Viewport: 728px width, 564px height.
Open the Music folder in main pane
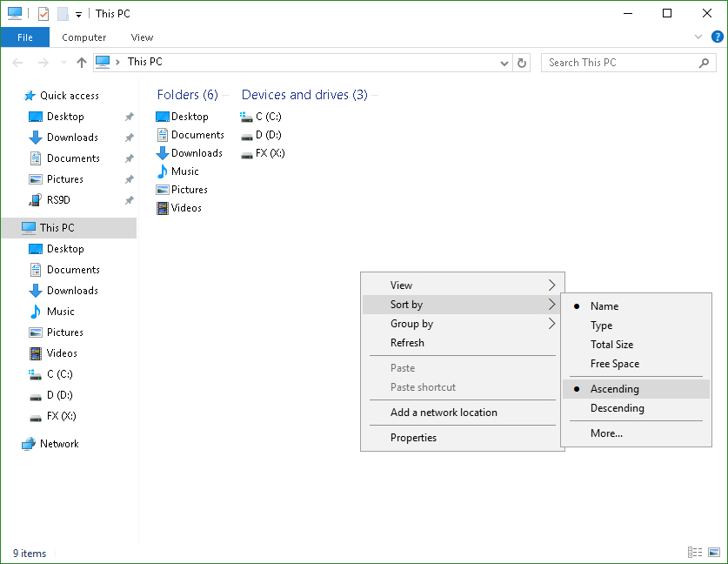click(x=184, y=171)
